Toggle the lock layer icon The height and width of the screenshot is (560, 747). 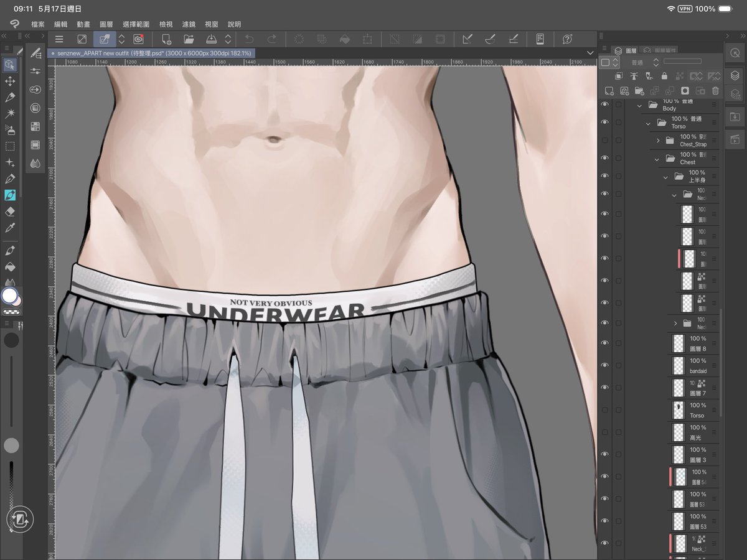tap(664, 76)
